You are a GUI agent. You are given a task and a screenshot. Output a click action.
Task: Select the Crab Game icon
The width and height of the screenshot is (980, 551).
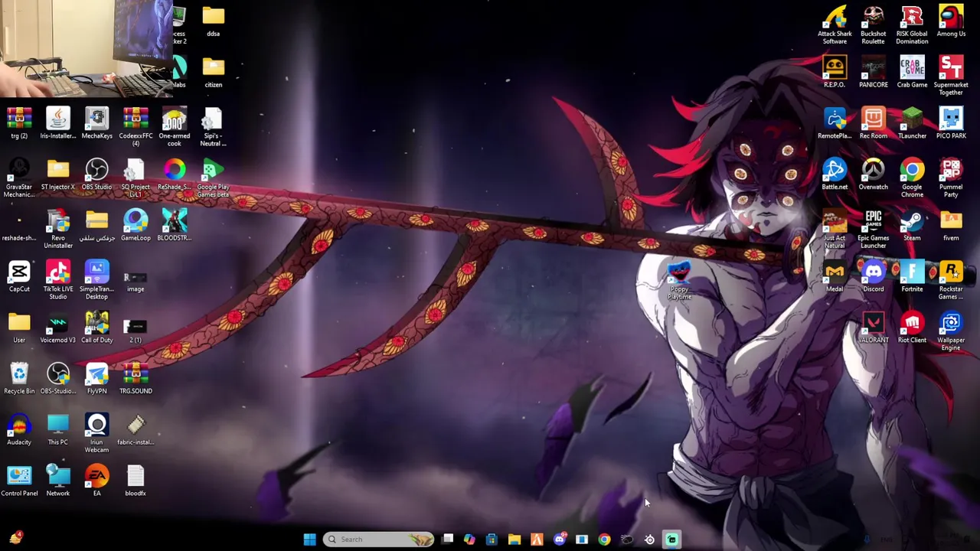pos(912,72)
